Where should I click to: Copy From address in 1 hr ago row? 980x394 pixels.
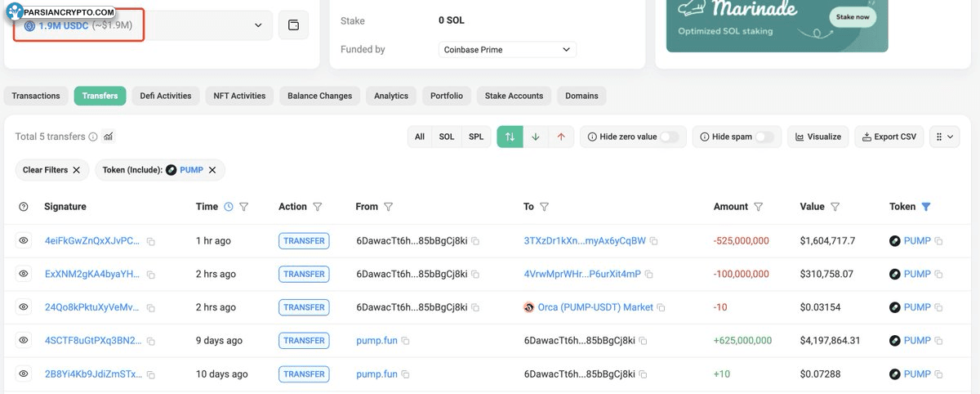pos(475,241)
